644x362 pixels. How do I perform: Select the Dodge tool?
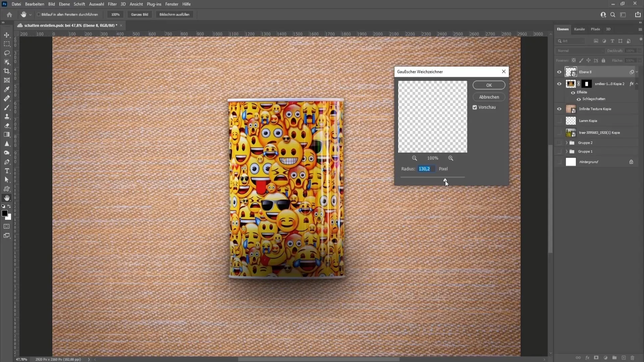[7, 153]
